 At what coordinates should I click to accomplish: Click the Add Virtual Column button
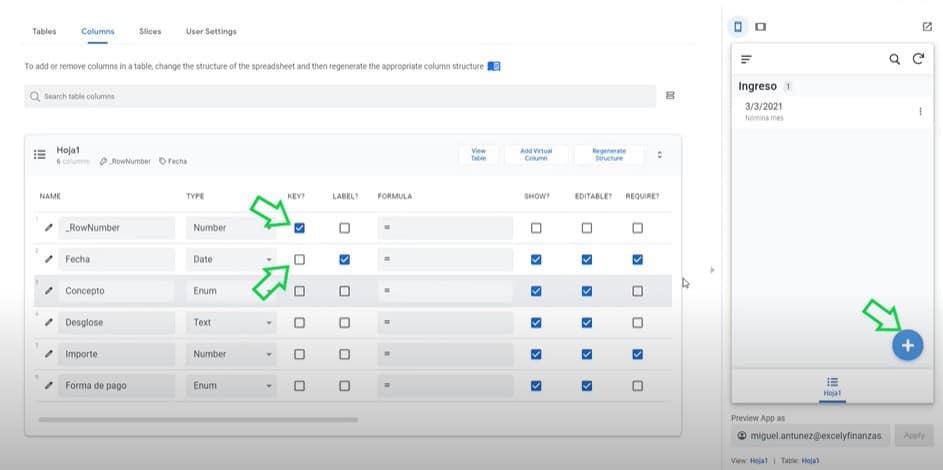(536, 154)
